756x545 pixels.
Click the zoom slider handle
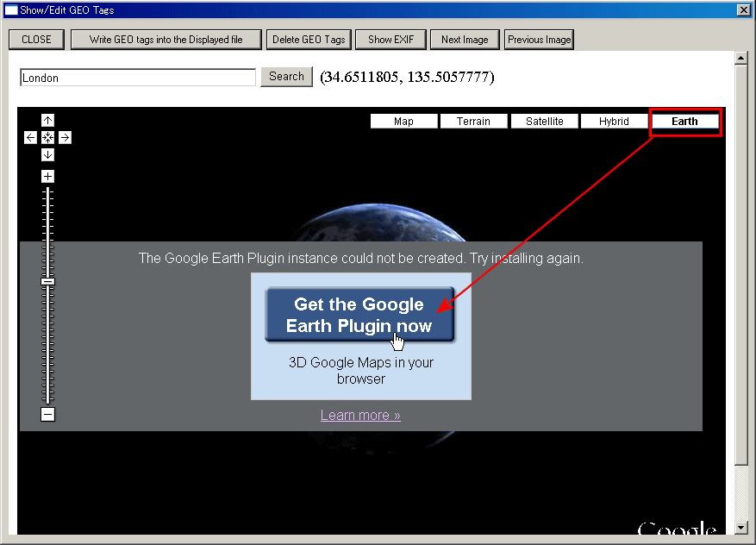[x=47, y=282]
